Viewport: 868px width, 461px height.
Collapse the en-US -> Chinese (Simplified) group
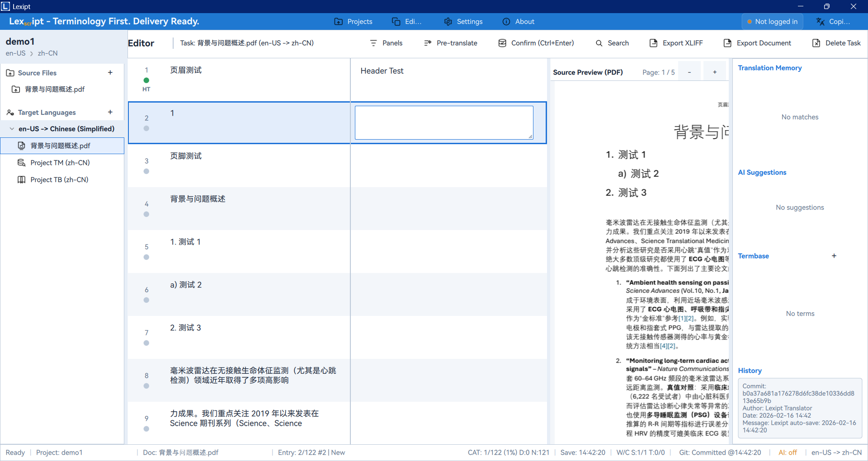click(x=12, y=128)
